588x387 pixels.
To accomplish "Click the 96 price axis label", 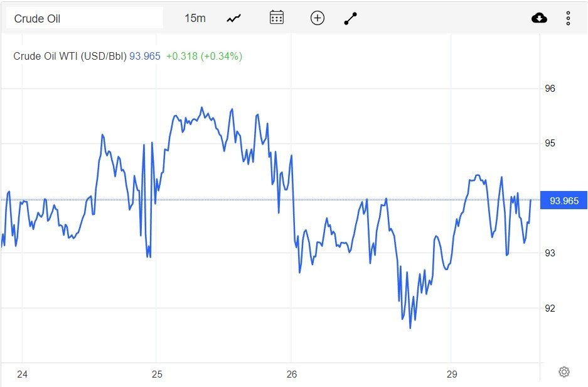I will tap(550, 89).
